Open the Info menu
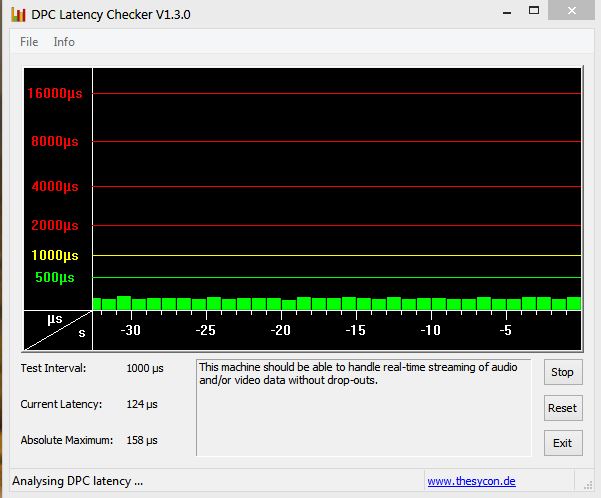This screenshot has height=498, width=601. [x=64, y=42]
